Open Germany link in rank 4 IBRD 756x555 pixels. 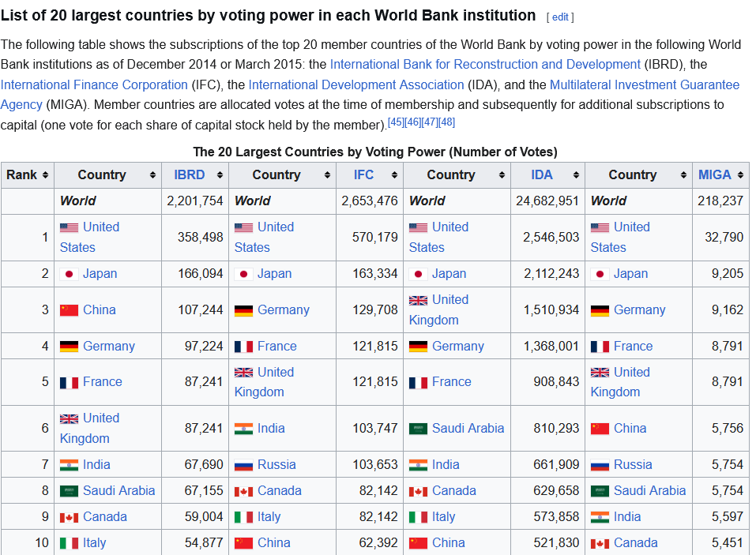pyautogui.click(x=109, y=347)
